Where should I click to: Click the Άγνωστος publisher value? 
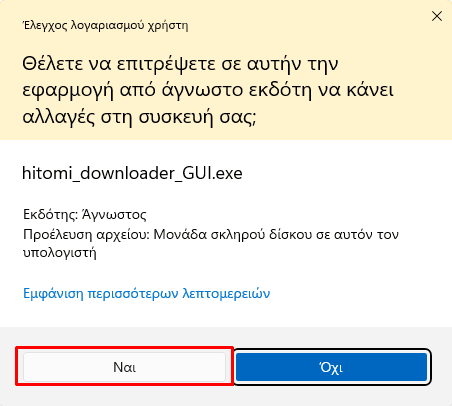point(114,214)
